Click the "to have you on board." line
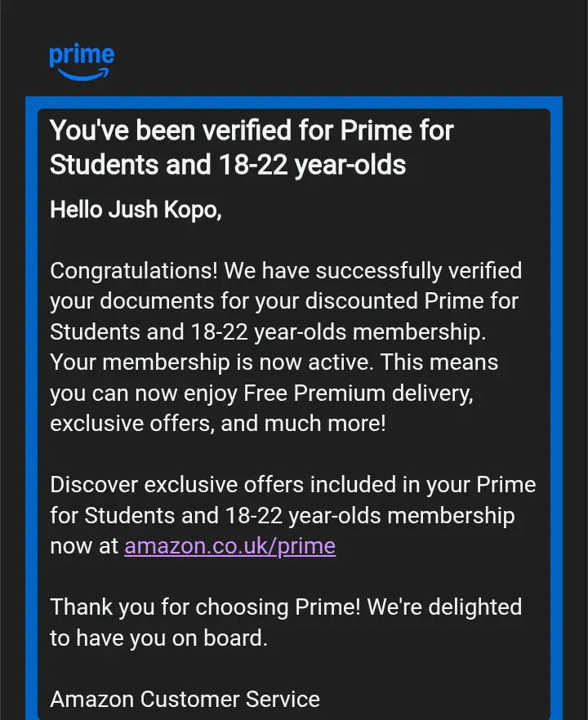 [158, 638]
